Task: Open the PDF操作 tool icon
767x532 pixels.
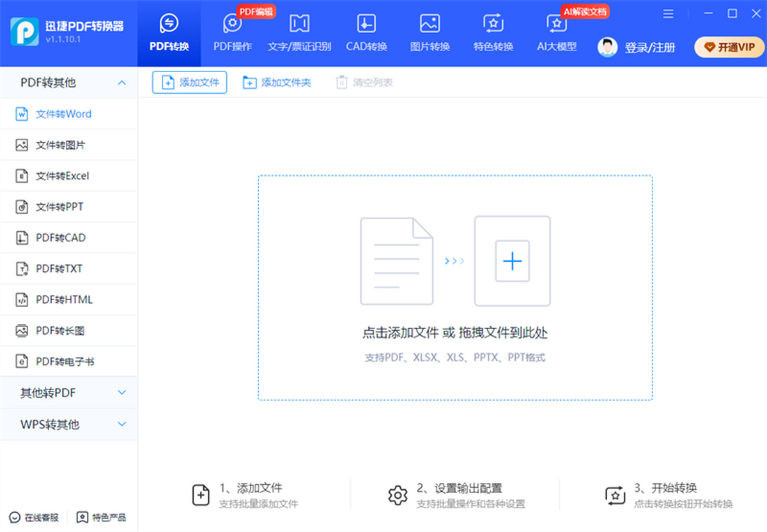Action: click(233, 24)
